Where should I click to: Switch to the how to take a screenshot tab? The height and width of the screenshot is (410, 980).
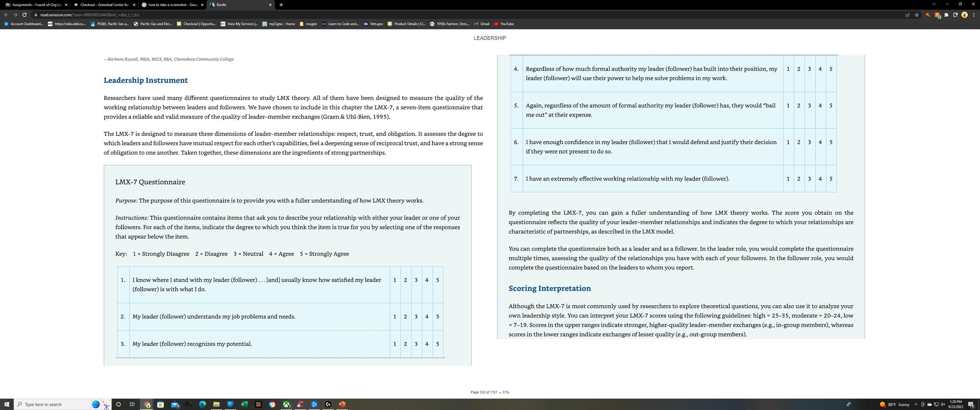[172, 5]
